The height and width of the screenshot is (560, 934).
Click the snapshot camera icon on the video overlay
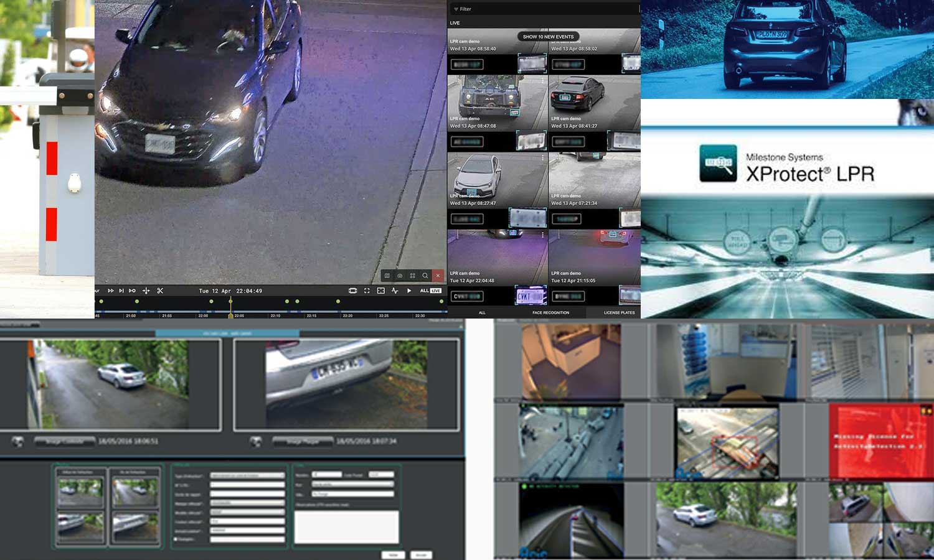(400, 276)
